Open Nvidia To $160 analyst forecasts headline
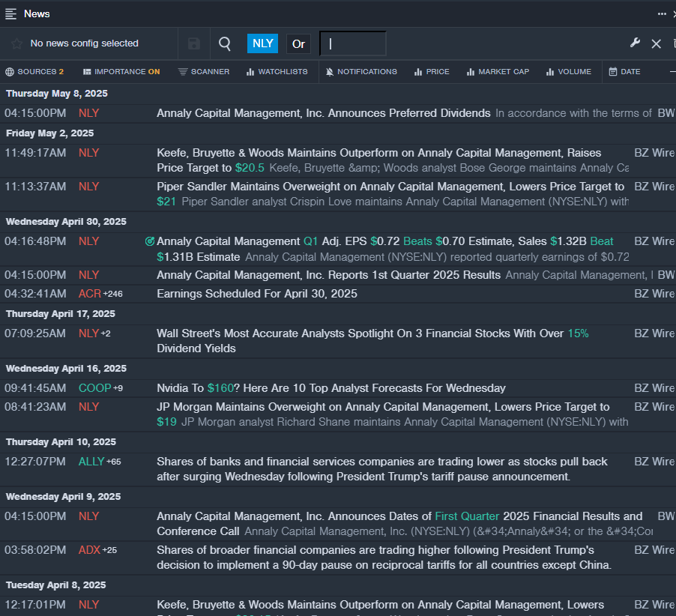The height and width of the screenshot is (616, 676). (331, 388)
